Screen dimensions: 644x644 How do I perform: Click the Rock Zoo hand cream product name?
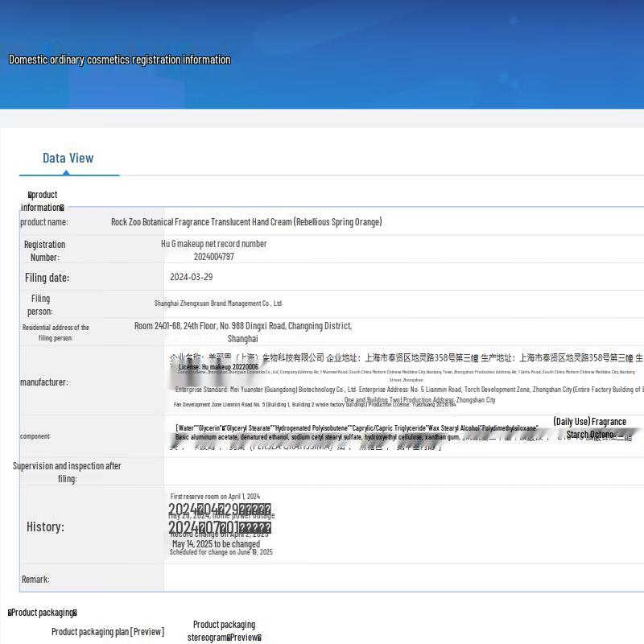pyautogui.click(x=246, y=222)
